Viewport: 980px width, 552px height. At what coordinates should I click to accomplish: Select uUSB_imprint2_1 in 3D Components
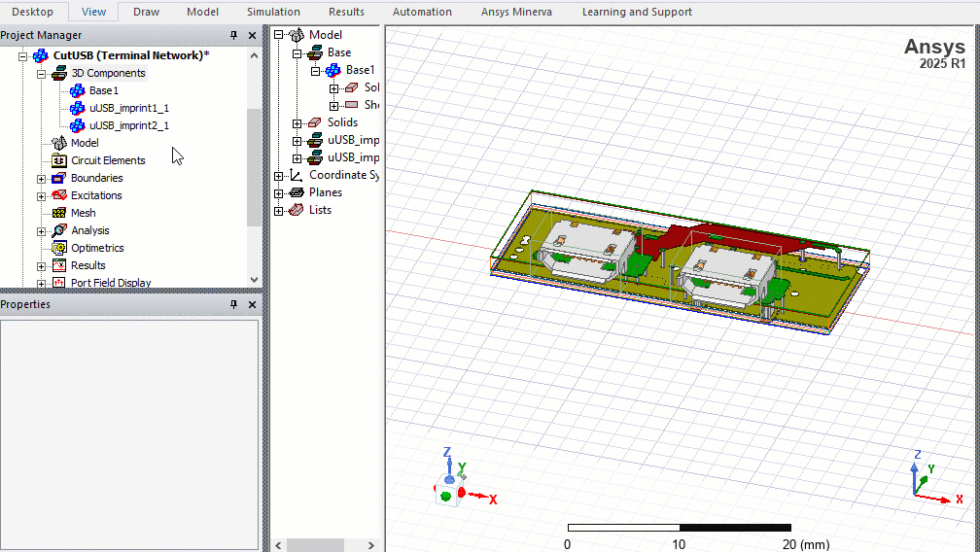pos(128,125)
